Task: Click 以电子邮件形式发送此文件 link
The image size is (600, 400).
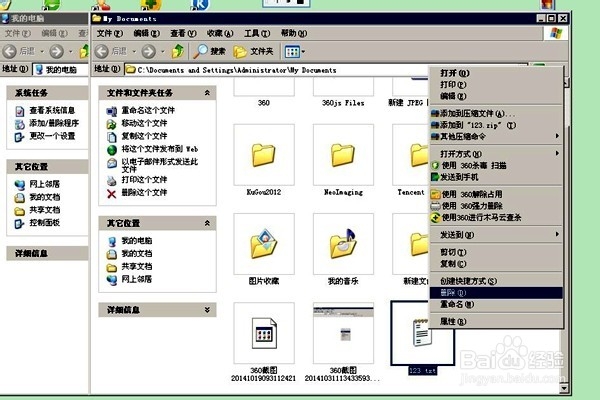Action: (160, 165)
